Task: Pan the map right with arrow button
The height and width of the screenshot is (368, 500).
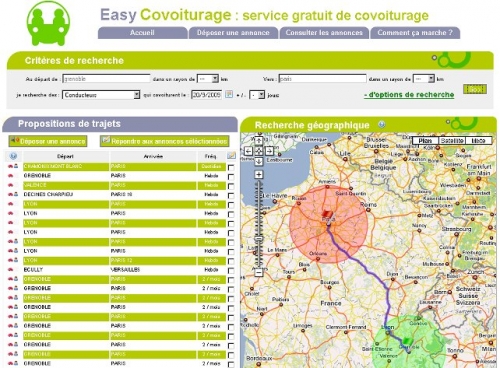Action: point(269,151)
